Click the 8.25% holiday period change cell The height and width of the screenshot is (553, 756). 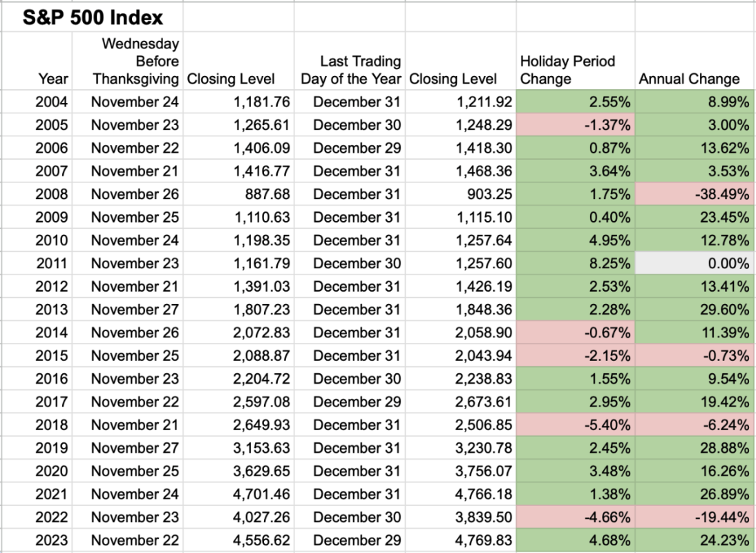coord(575,263)
